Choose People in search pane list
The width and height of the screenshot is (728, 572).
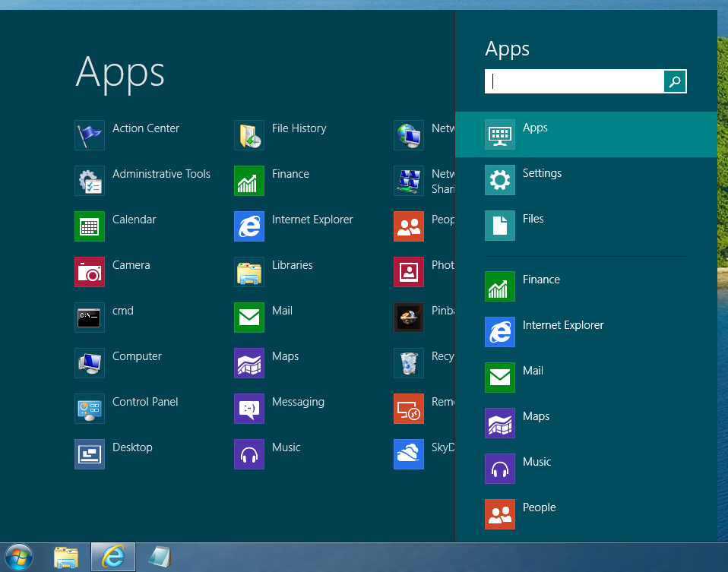click(x=586, y=514)
